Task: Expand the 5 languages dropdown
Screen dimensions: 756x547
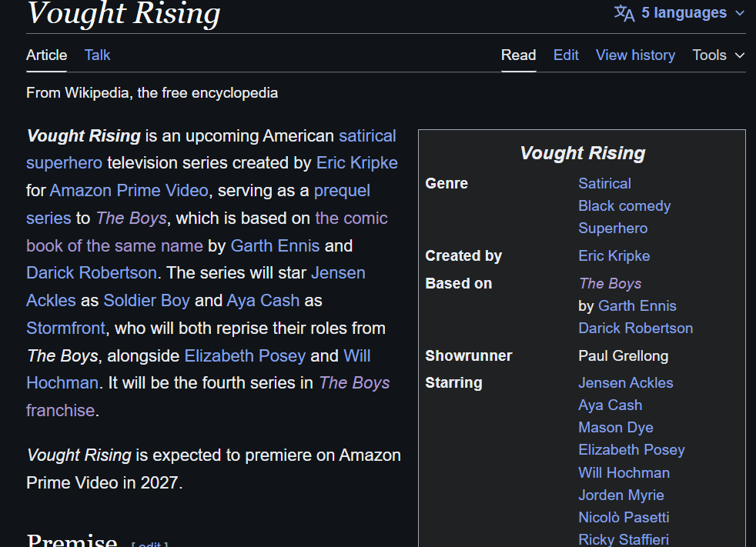Action: (x=679, y=13)
